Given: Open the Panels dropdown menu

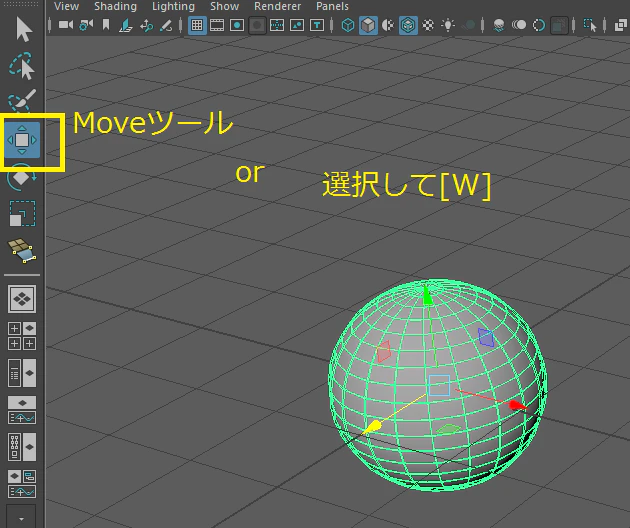Looking at the screenshot, I should coord(332,6).
